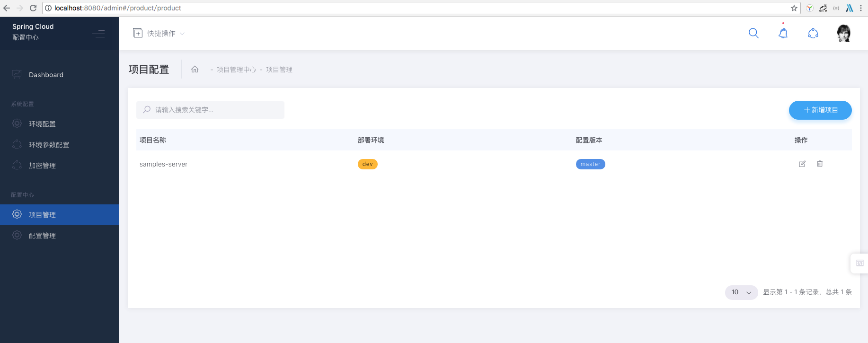Select 项目管理 in the sidebar
The height and width of the screenshot is (343, 868).
tap(59, 215)
